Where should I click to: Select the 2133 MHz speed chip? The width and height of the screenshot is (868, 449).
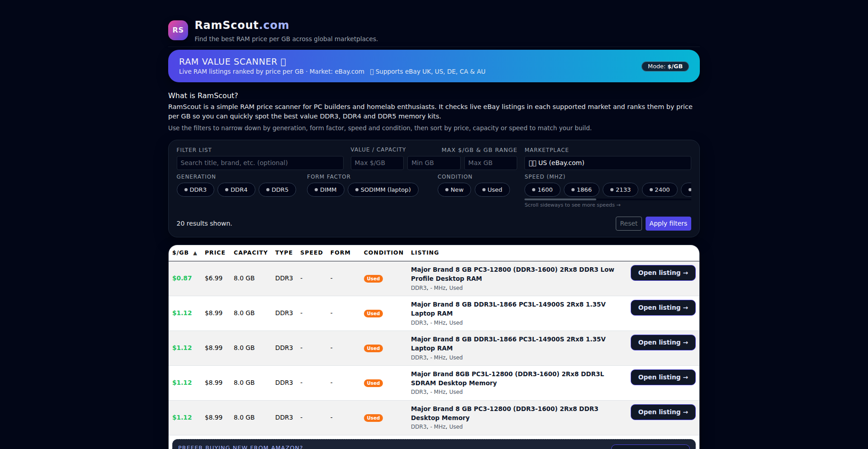(620, 190)
